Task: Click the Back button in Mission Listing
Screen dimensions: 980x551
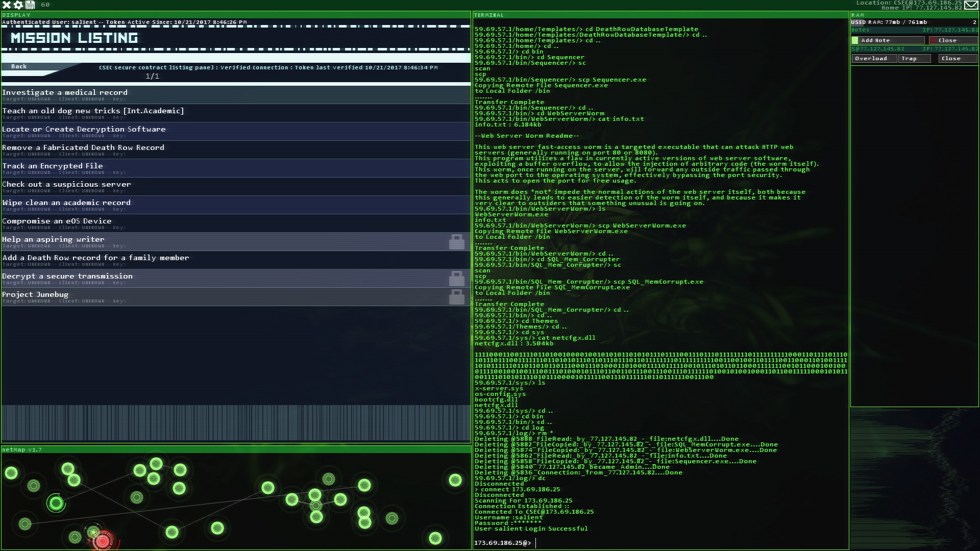Action: [x=19, y=66]
